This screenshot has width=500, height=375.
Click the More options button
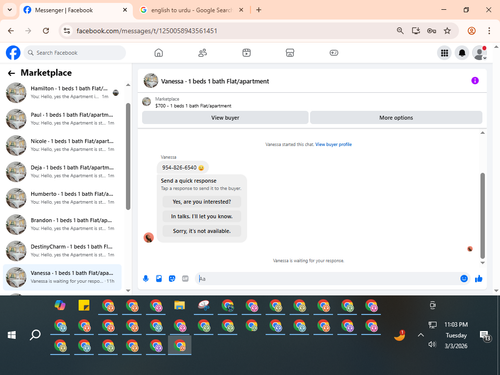(x=396, y=118)
